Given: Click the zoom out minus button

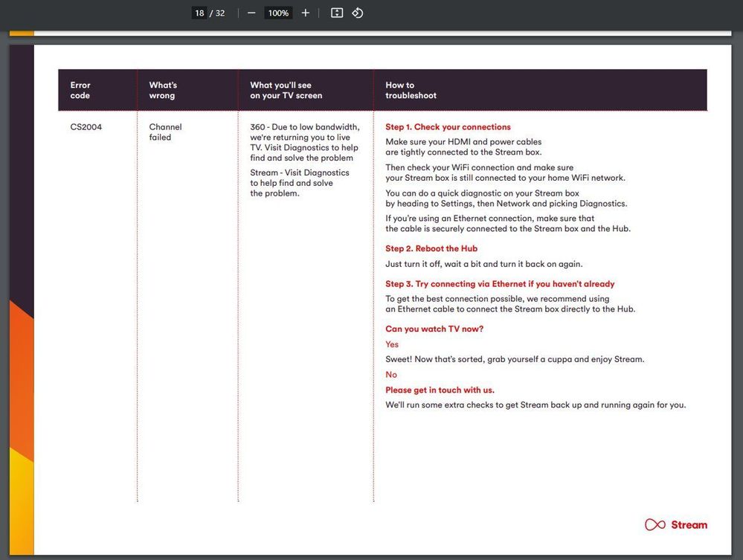Looking at the screenshot, I should (x=251, y=13).
